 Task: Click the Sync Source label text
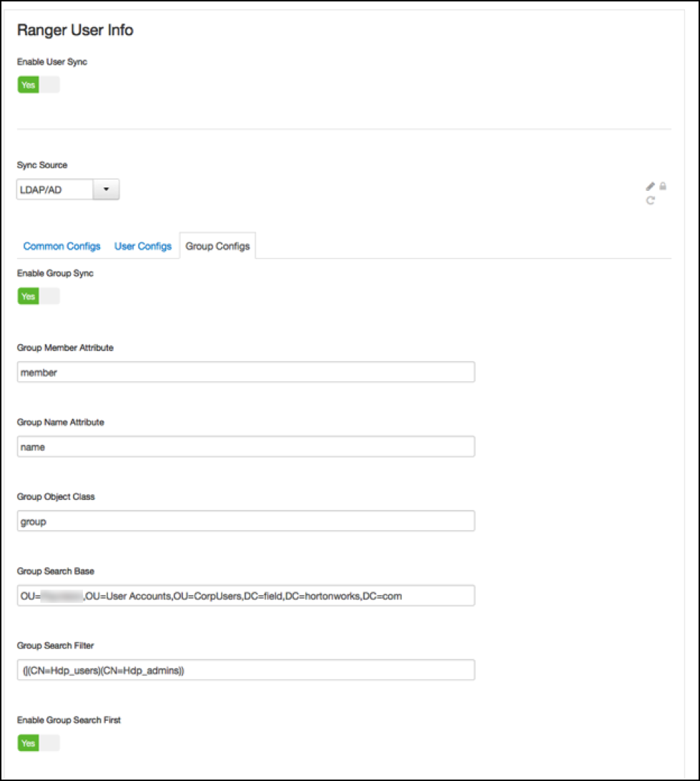[42, 165]
